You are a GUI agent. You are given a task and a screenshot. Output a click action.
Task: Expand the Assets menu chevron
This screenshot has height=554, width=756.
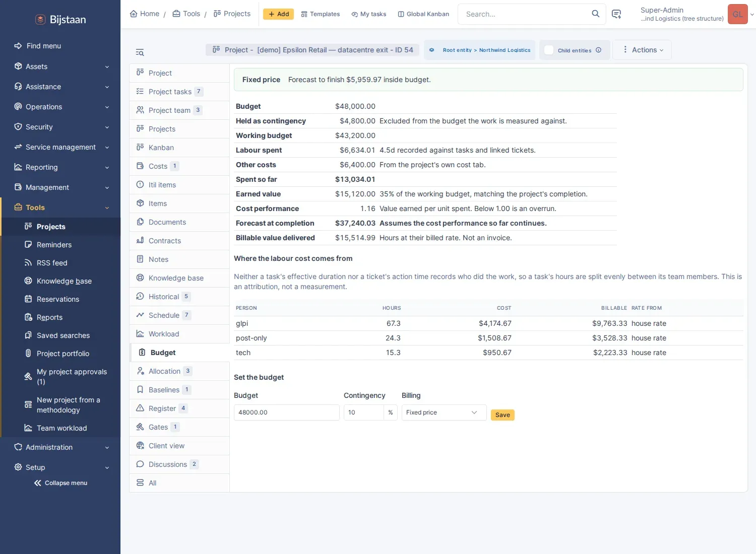[x=107, y=66]
